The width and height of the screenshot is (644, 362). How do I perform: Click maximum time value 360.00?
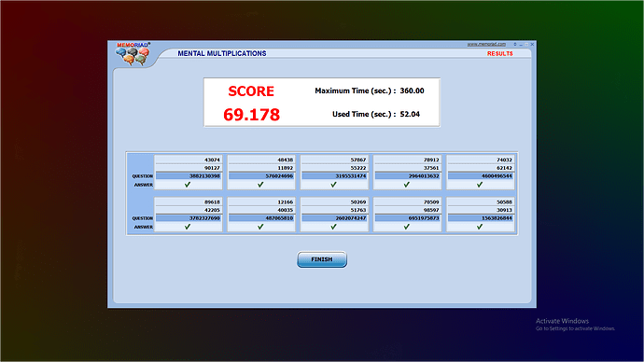(412, 90)
